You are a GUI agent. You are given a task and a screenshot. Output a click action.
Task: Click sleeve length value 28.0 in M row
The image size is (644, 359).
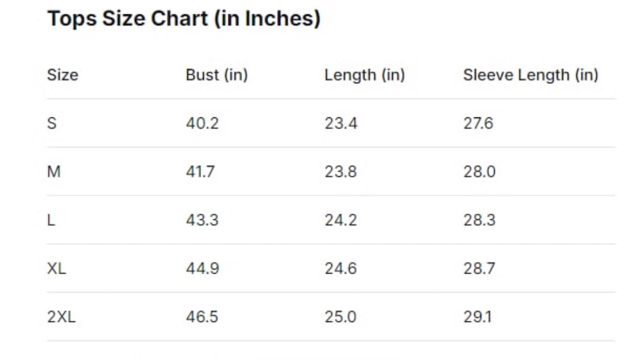479,172
